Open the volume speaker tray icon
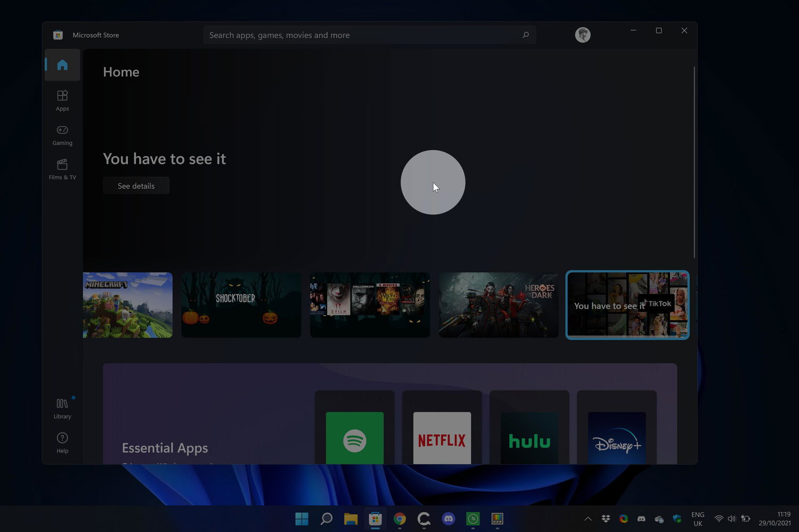 pyautogui.click(x=731, y=519)
